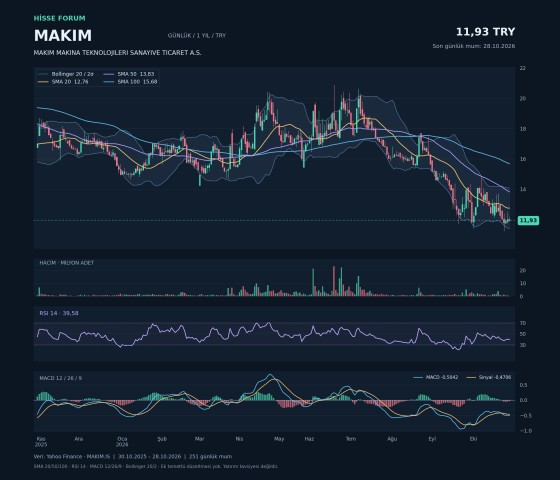Image resolution: width=560 pixels, height=480 pixels.
Task: Click the 'May' date axis label
Action: [279, 439]
